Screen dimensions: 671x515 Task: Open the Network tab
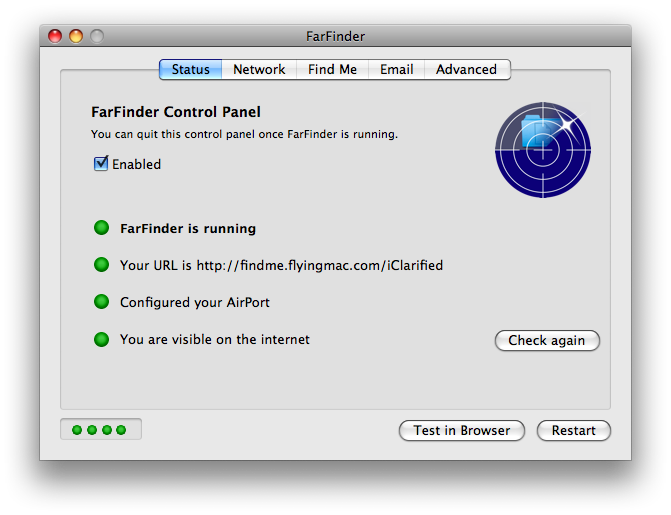259,69
